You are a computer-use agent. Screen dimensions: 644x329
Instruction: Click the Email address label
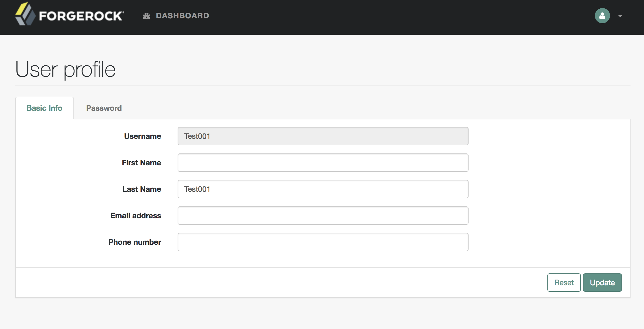point(135,216)
